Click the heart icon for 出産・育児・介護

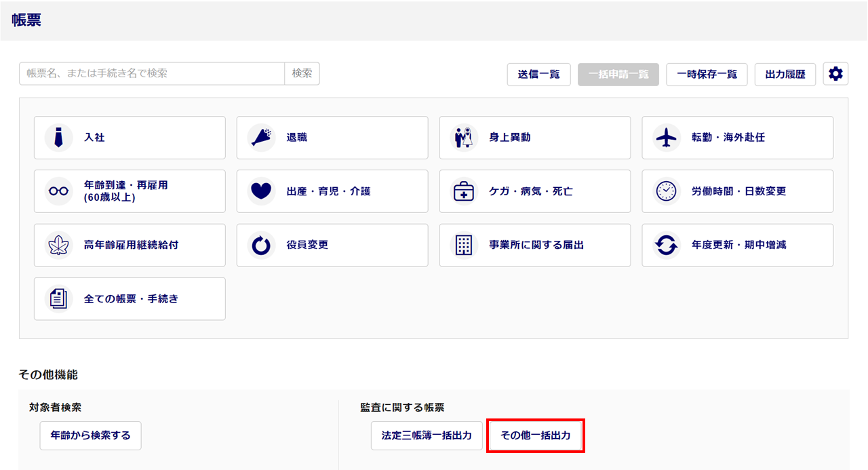(x=261, y=191)
